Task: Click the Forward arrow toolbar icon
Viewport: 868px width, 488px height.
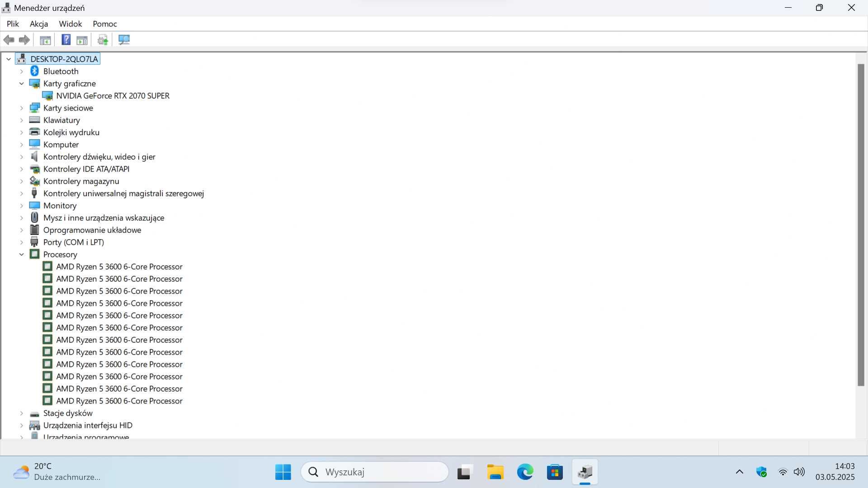Action: [24, 40]
